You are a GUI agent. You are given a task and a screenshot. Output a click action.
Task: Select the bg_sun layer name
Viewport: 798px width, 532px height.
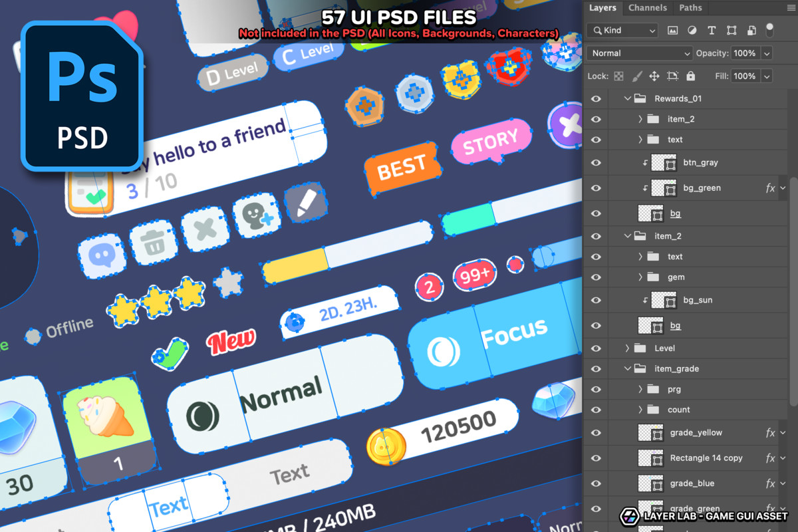click(x=698, y=300)
